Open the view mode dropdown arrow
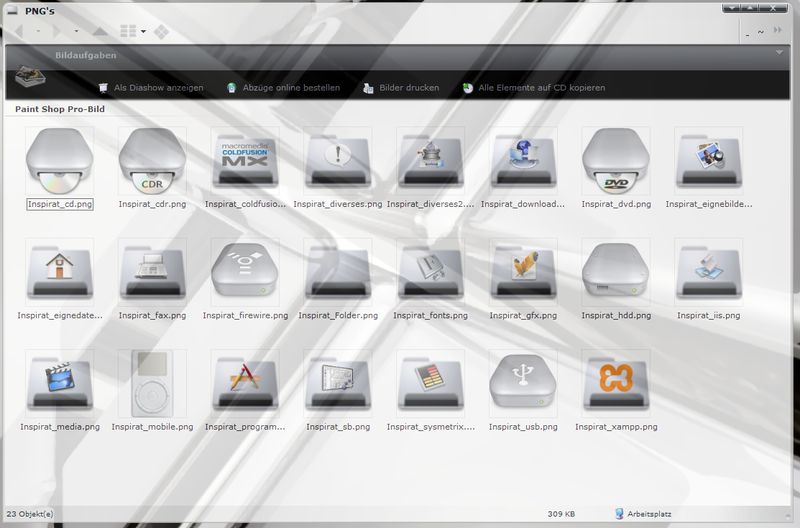800x528 pixels. [x=143, y=32]
